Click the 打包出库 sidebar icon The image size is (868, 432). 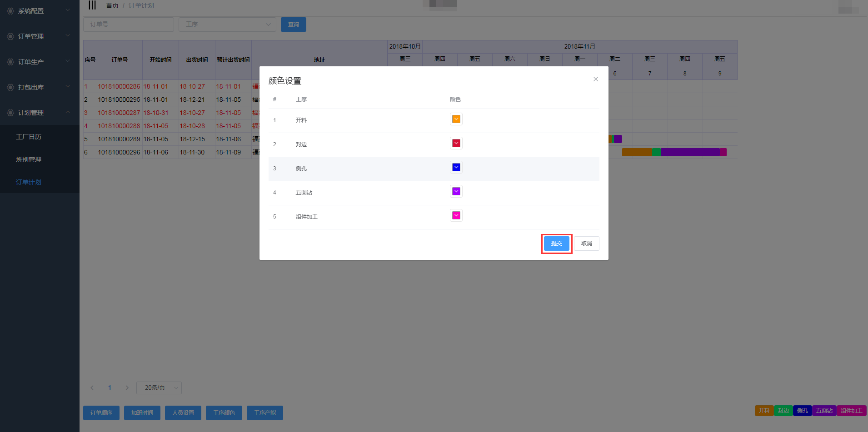click(x=10, y=87)
